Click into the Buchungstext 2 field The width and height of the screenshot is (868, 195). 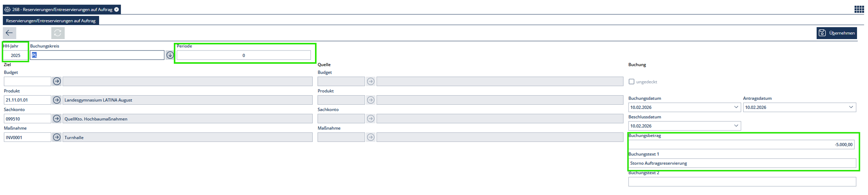coord(742,182)
